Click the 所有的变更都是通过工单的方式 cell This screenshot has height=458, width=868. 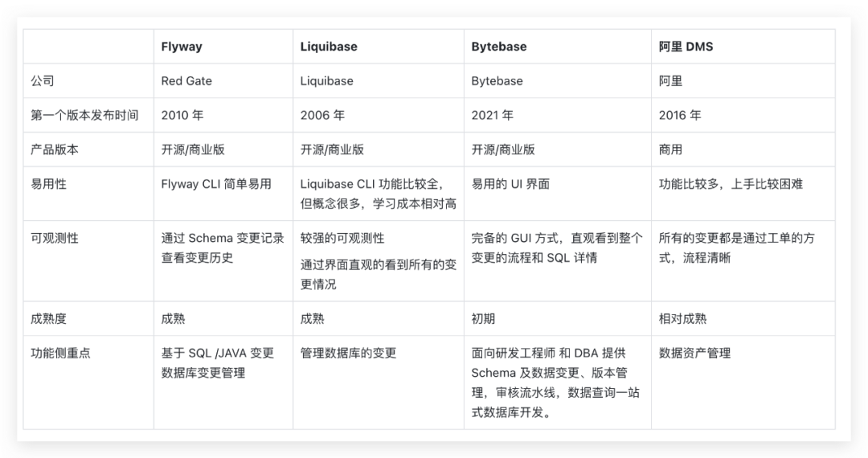(737, 247)
